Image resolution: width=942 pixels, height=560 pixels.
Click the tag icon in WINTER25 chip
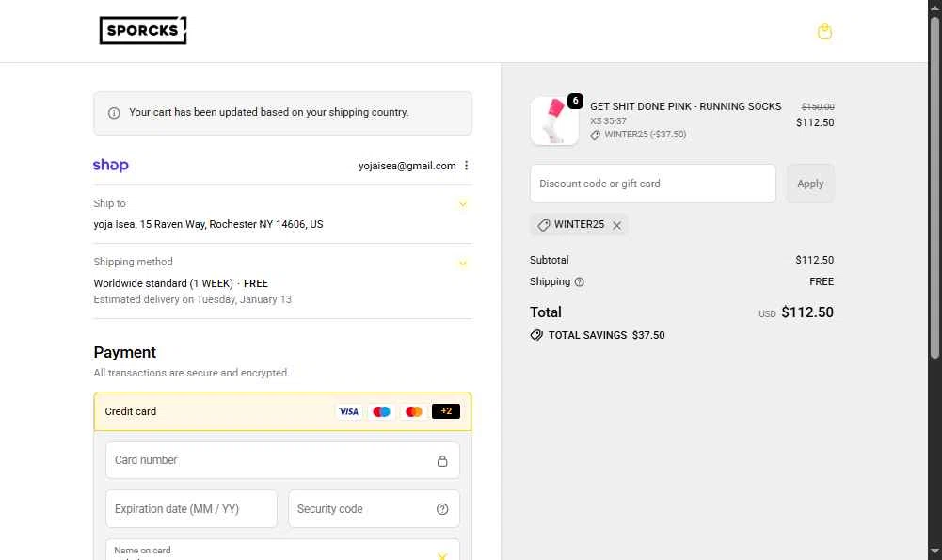click(x=544, y=225)
